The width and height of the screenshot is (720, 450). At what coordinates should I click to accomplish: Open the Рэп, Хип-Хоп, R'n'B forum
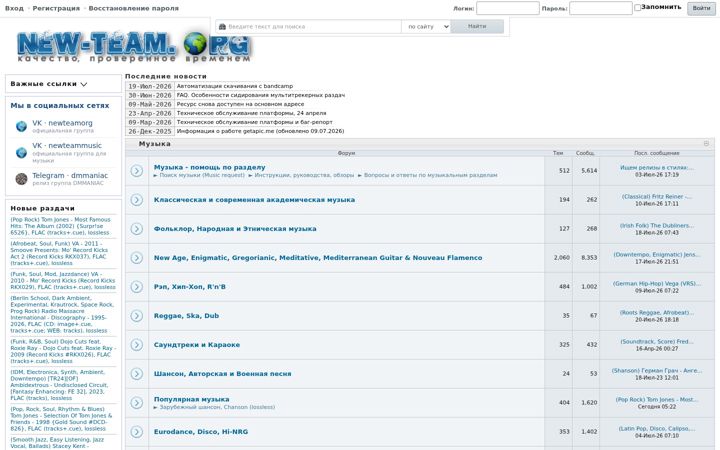coord(190,287)
